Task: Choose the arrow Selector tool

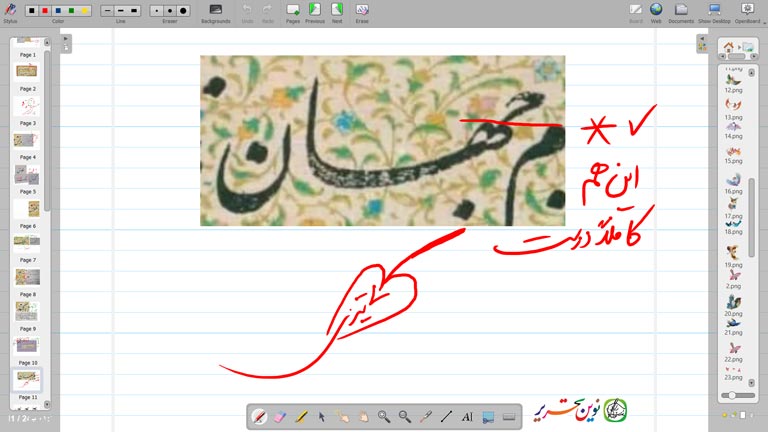Action: coord(321,416)
